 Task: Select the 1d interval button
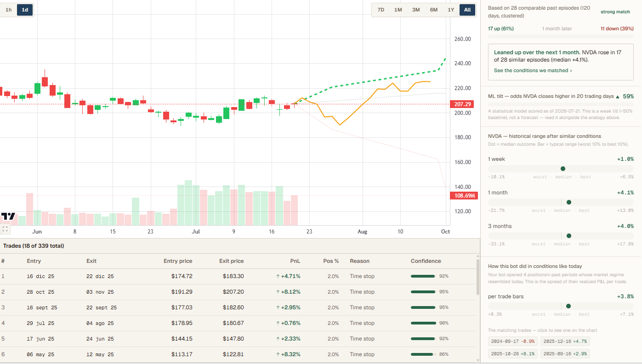coord(25,10)
